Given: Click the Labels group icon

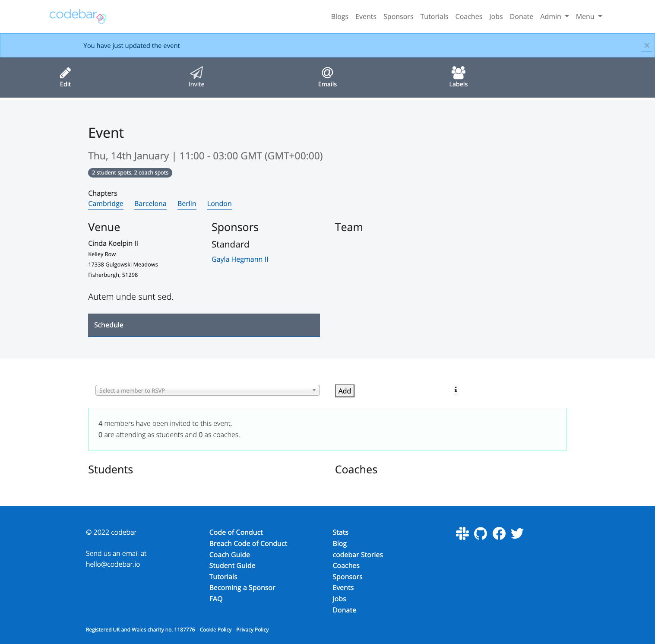Looking at the screenshot, I should (458, 77).
